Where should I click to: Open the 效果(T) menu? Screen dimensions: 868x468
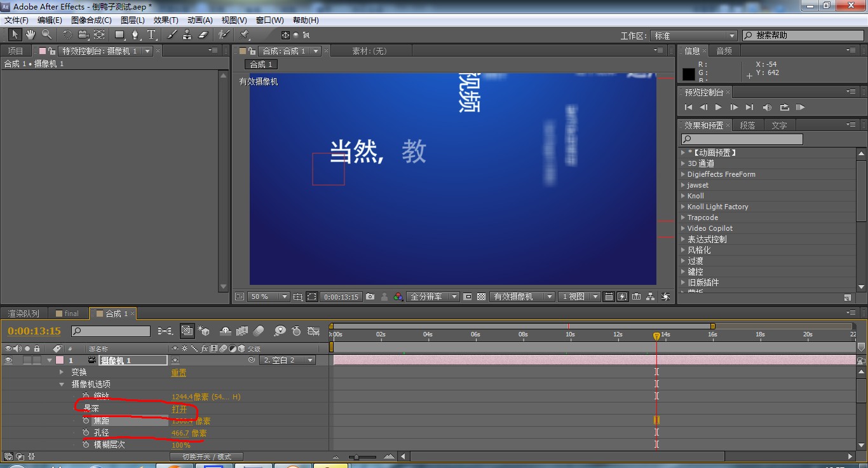click(x=166, y=20)
